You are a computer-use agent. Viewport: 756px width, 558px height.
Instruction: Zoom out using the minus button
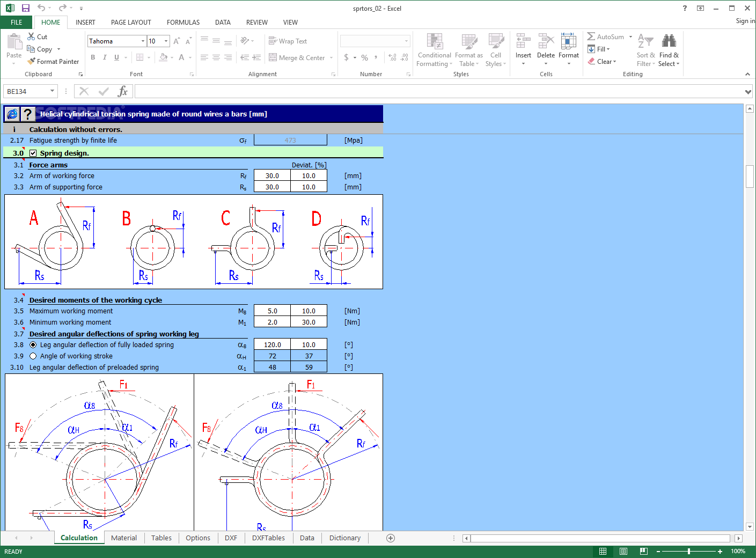pyautogui.click(x=658, y=551)
